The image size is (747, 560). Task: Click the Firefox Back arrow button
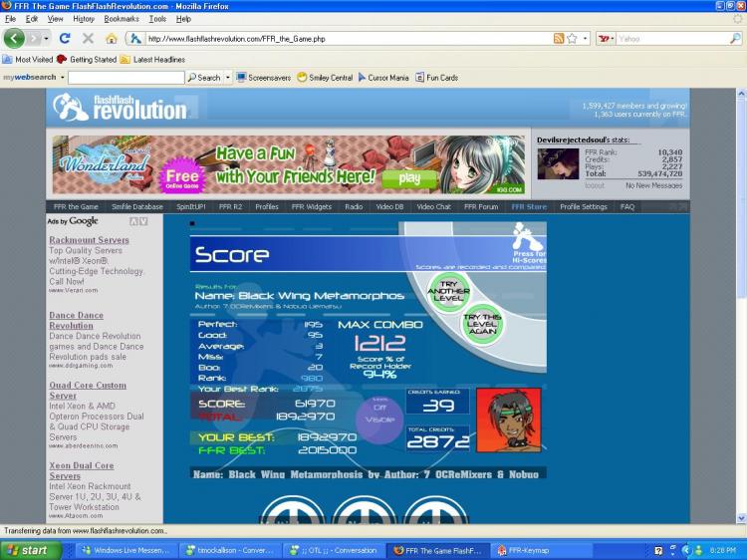14,38
